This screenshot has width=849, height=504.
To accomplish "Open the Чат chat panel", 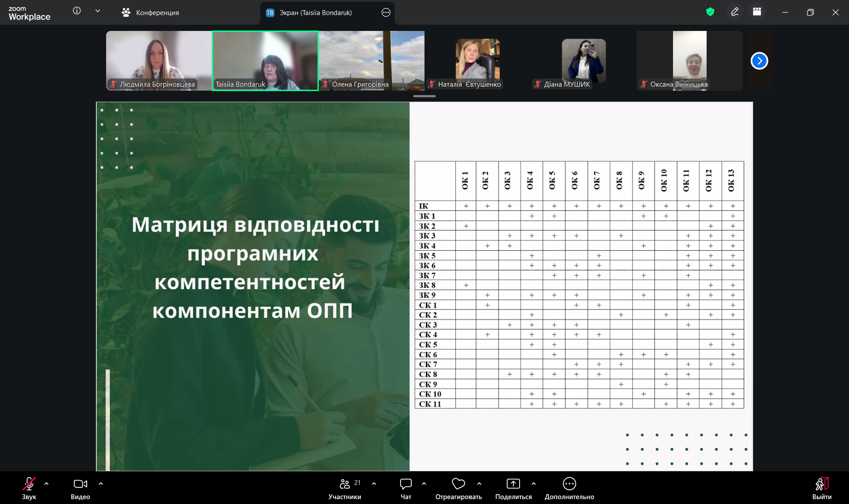I will [x=405, y=488].
